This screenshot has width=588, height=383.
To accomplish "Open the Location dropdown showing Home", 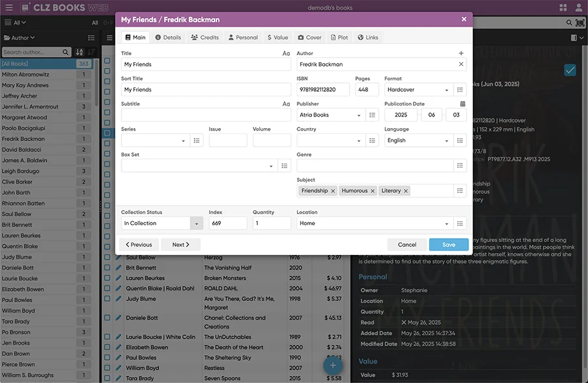I will (374, 223).
